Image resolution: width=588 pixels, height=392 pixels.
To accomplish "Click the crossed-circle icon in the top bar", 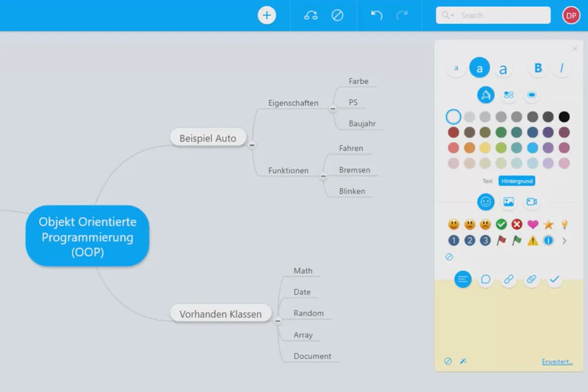I will (x=337, y=15).
